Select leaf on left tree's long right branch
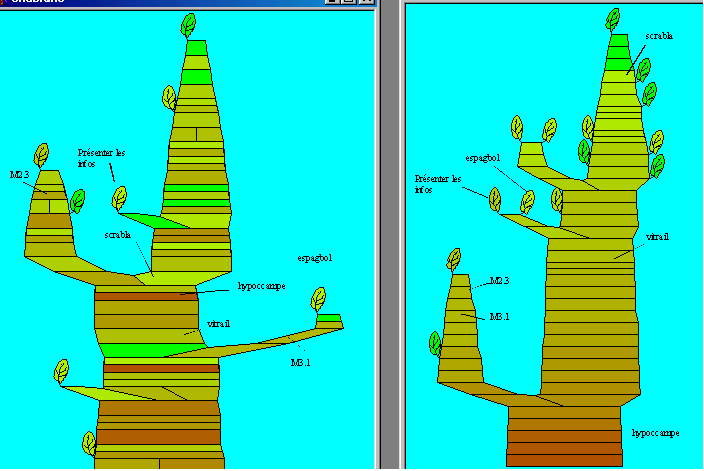This screenshot has width=704, height=471. (x=319, y=299)
